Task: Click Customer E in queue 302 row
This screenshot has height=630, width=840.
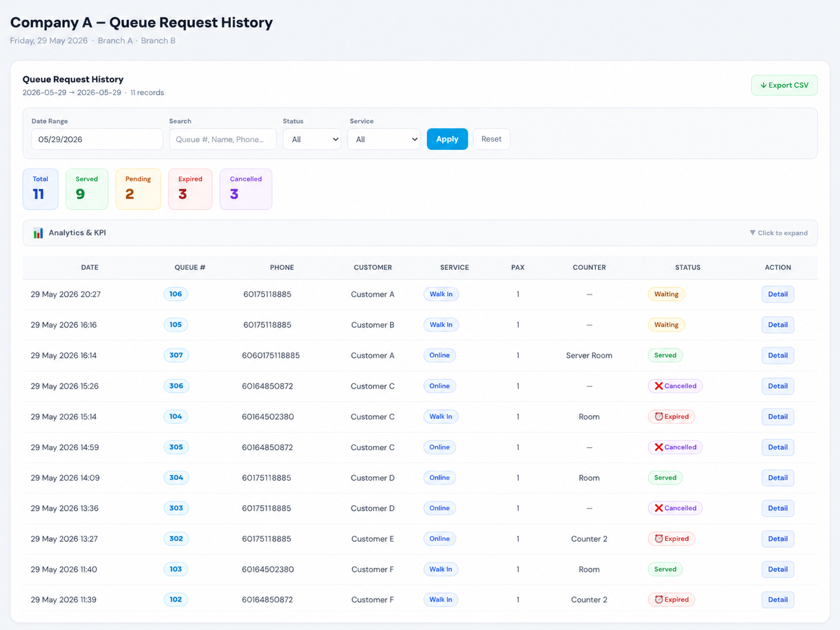Action: [x=372, y=539]
